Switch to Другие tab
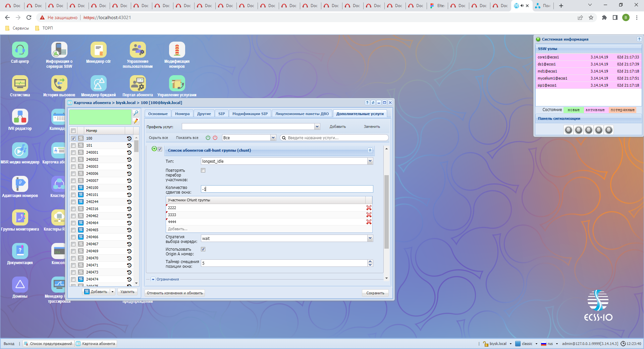The image size is (644, 349). pos(204,114)
